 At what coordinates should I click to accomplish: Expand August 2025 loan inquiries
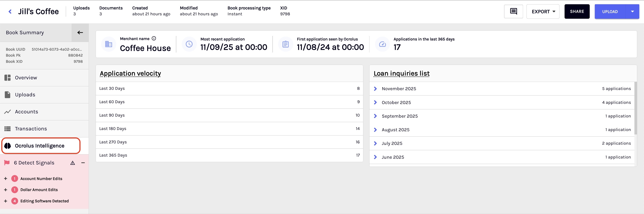point(375,130)
